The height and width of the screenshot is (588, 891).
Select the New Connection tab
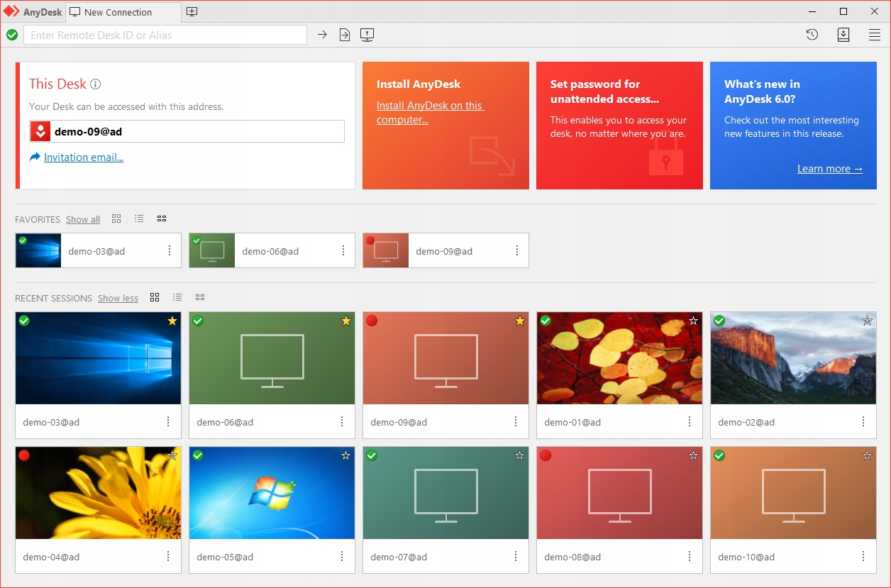point(118,12)
